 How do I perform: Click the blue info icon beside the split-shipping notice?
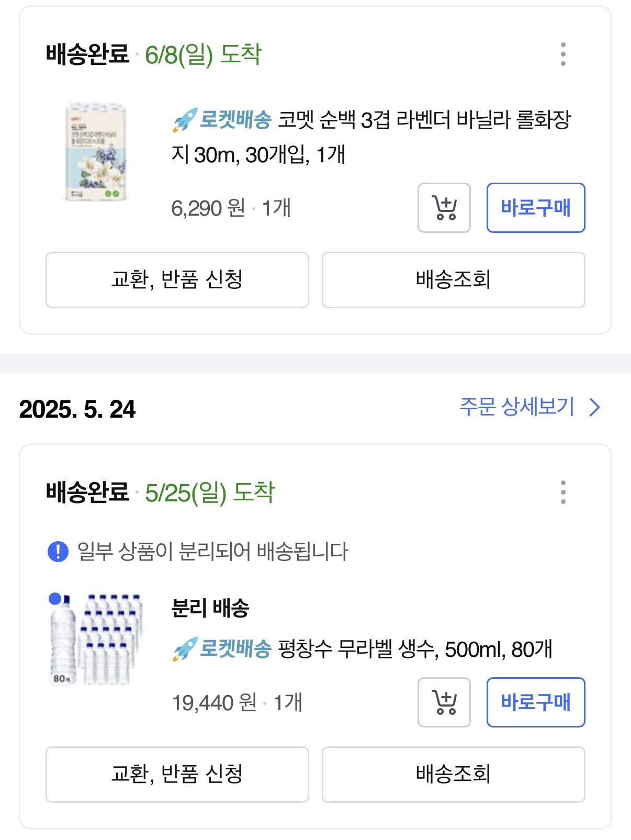click(x=58, y=552)
